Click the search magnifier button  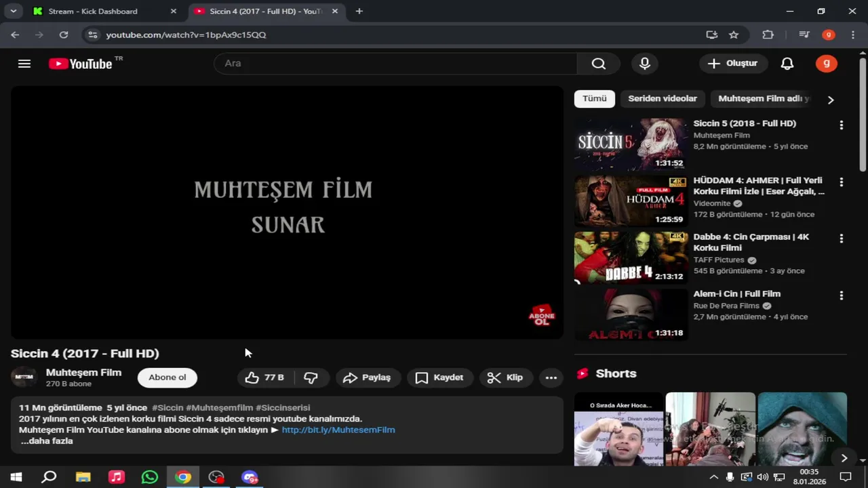[598, 64]
